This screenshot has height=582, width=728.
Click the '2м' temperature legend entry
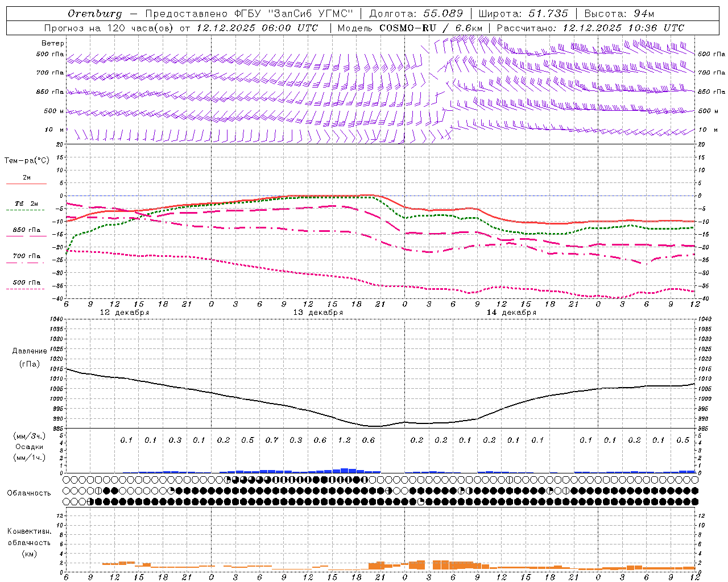pos(27,178)
